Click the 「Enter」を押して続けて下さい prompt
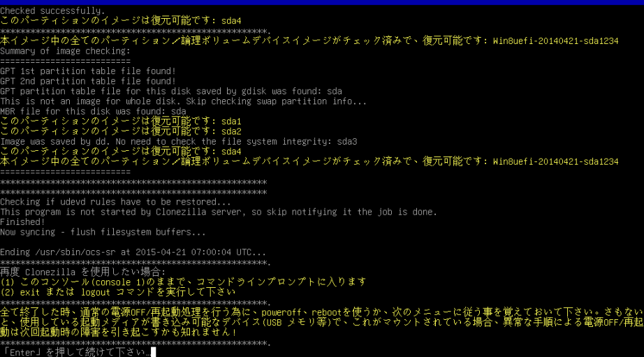644x357 pixels. click(x=75, y=352)
